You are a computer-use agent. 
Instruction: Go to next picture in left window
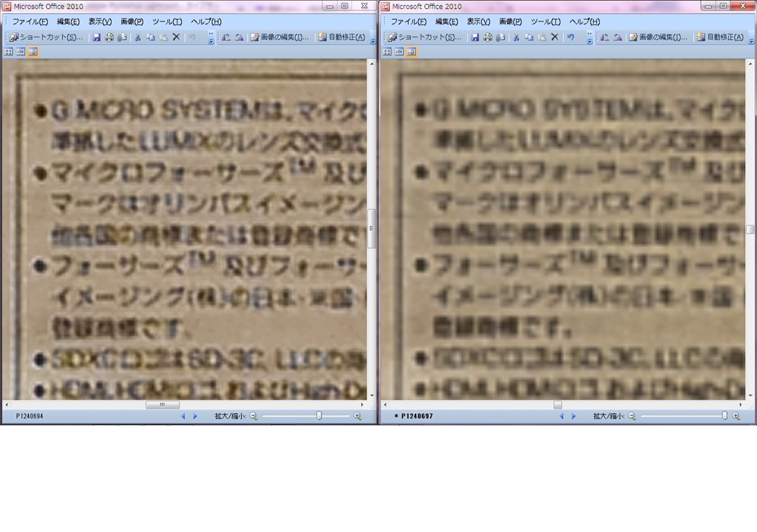coord(195,416)
